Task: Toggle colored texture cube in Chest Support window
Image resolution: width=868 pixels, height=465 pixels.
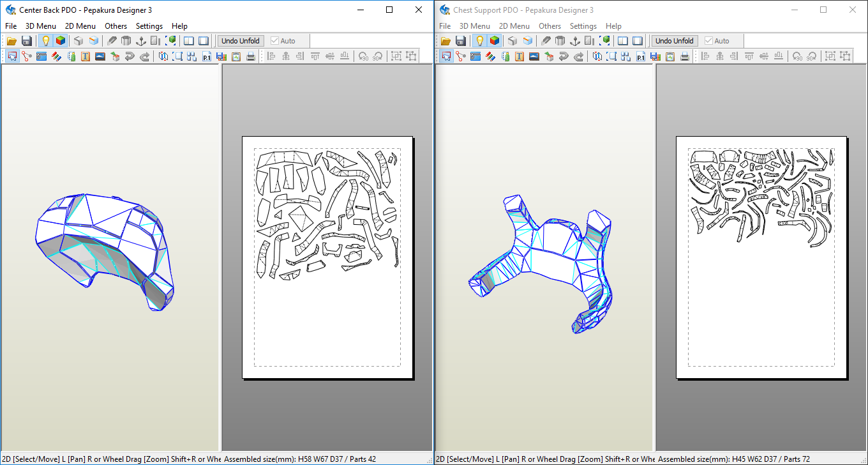Action: (x=495, y=41)
